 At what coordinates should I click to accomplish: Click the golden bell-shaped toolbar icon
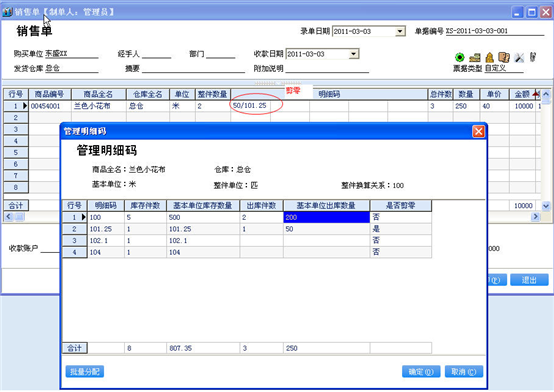pos(489,57)
